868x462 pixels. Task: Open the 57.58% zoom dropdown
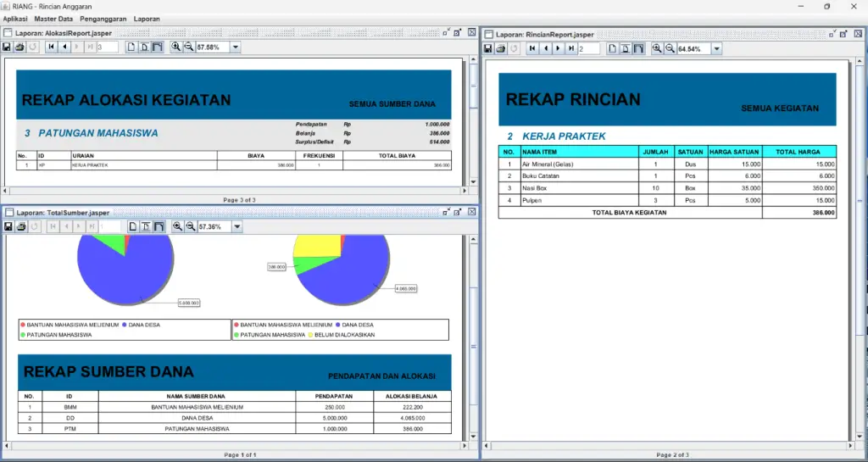[x=236, y=47]
